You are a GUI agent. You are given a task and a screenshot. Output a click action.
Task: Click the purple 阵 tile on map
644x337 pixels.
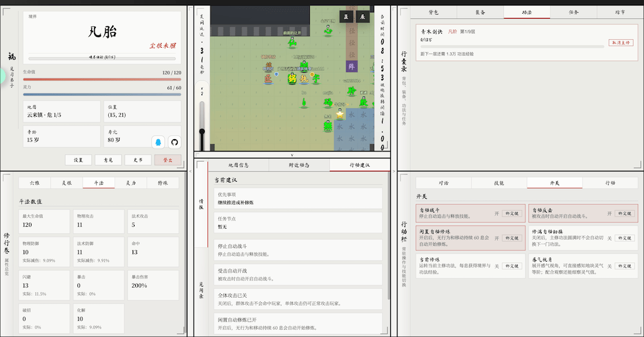point(352,66)
